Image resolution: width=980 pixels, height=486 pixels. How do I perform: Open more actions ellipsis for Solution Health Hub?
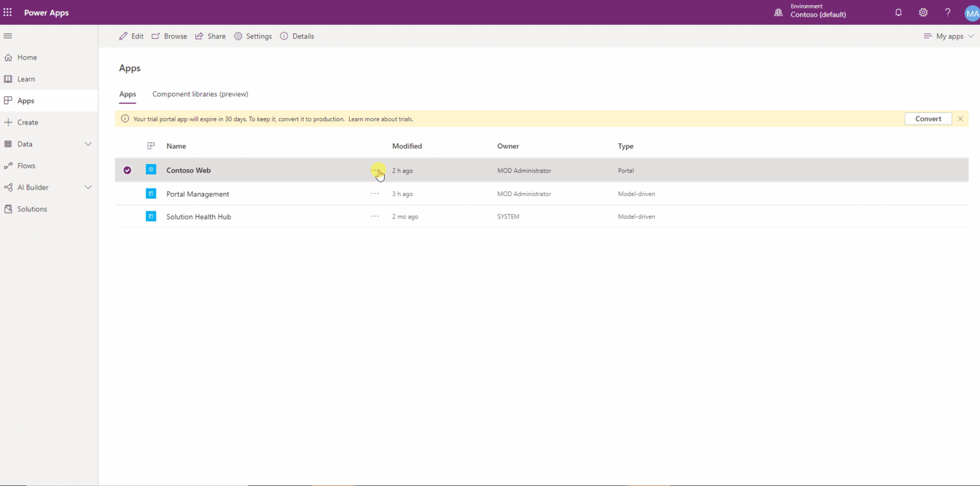click(x=375, y=216)
